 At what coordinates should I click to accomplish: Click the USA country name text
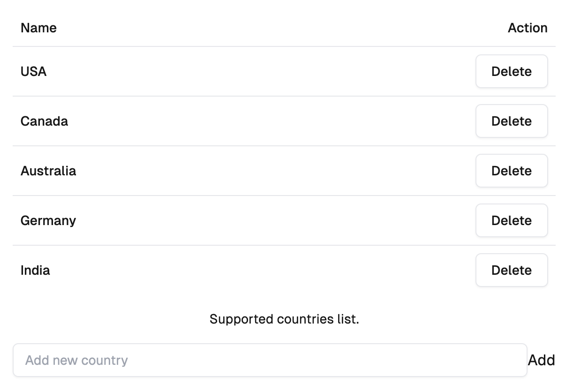(x=33, y=71)
